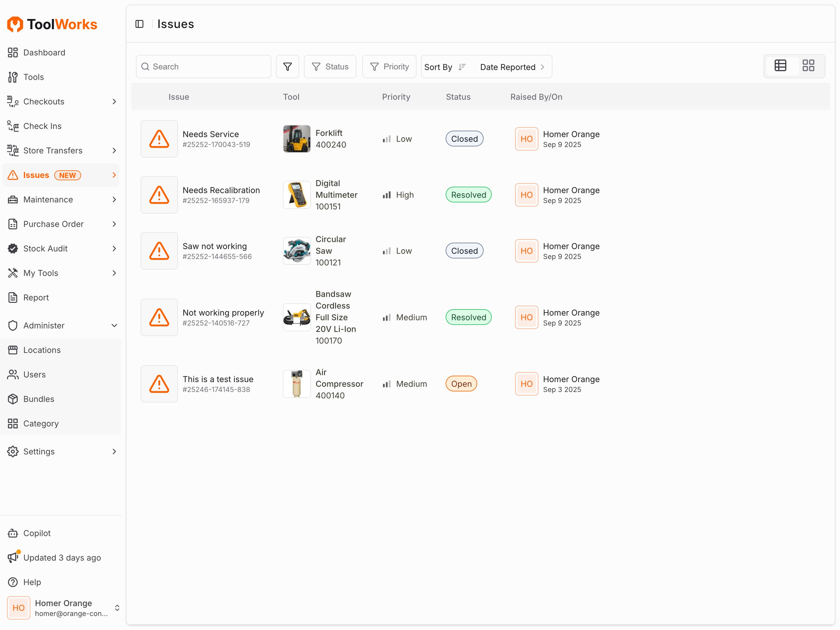The height and width of the screenshot is (630, 840).
Task: Expand the Checkouts submenu
Action: (x=114, y=101)
